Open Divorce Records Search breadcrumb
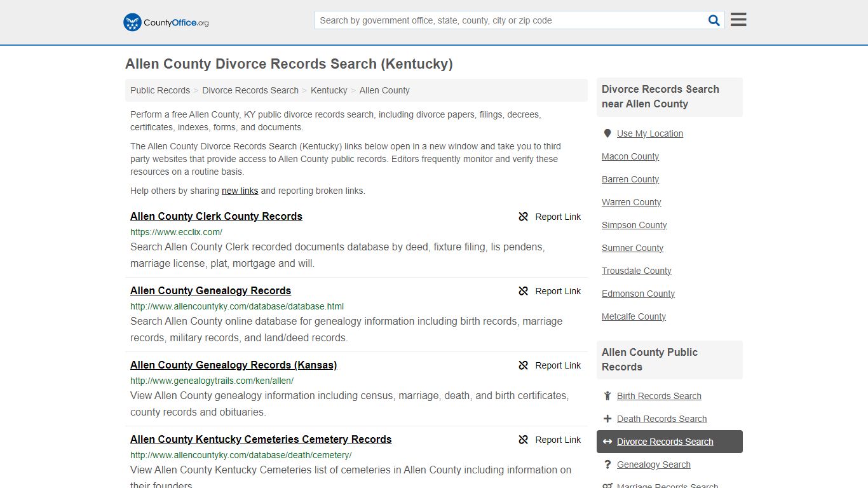868x488 pixels. tap(250, 90)
